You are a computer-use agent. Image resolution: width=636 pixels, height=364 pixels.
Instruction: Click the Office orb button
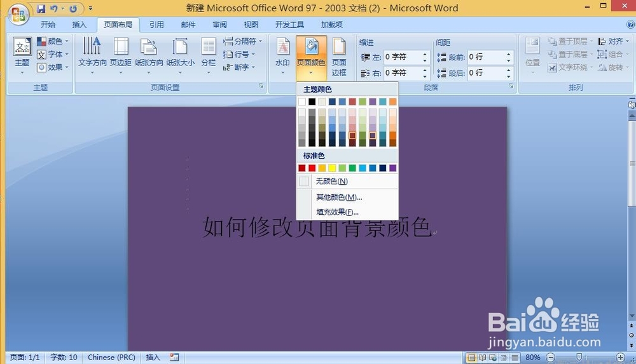(x=18, y=15)
